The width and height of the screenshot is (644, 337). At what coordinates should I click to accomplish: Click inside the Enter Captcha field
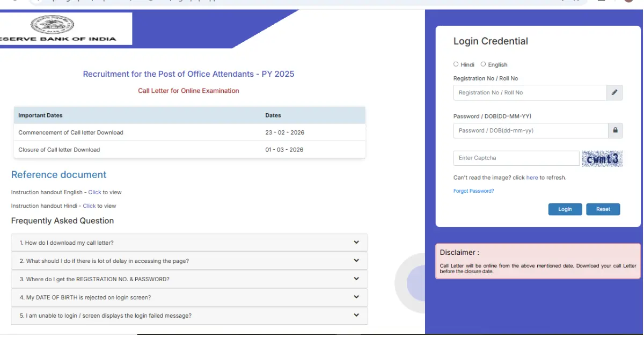coord(515,158)
